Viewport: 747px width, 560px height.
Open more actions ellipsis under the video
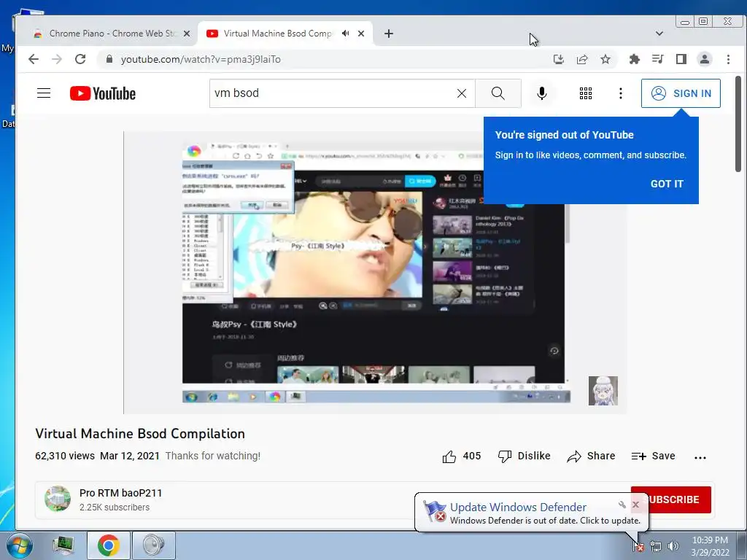click(700, 458)
